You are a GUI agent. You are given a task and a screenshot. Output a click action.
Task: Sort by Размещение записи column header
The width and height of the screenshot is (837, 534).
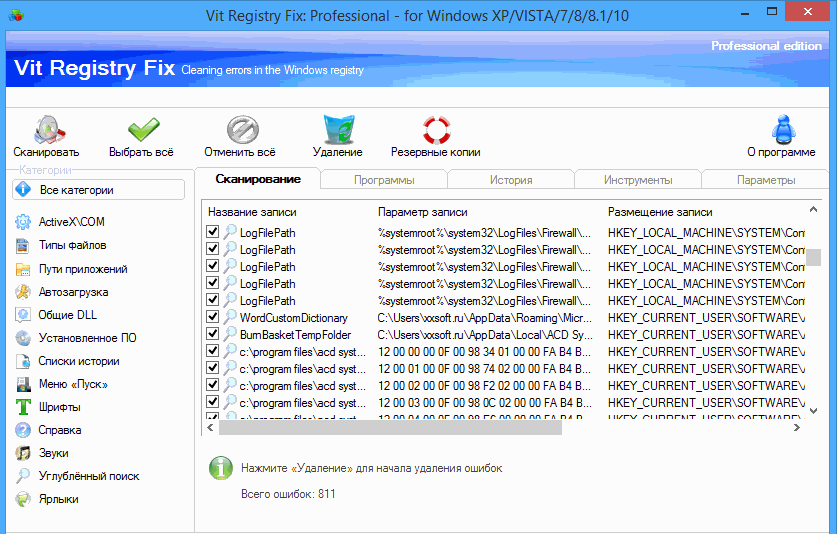660,212
